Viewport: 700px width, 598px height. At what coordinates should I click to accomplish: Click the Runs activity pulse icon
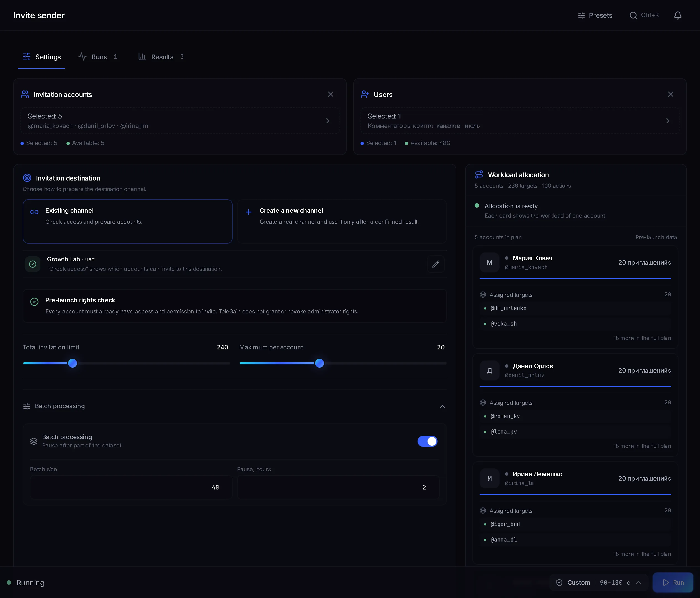tap(83, 57)
